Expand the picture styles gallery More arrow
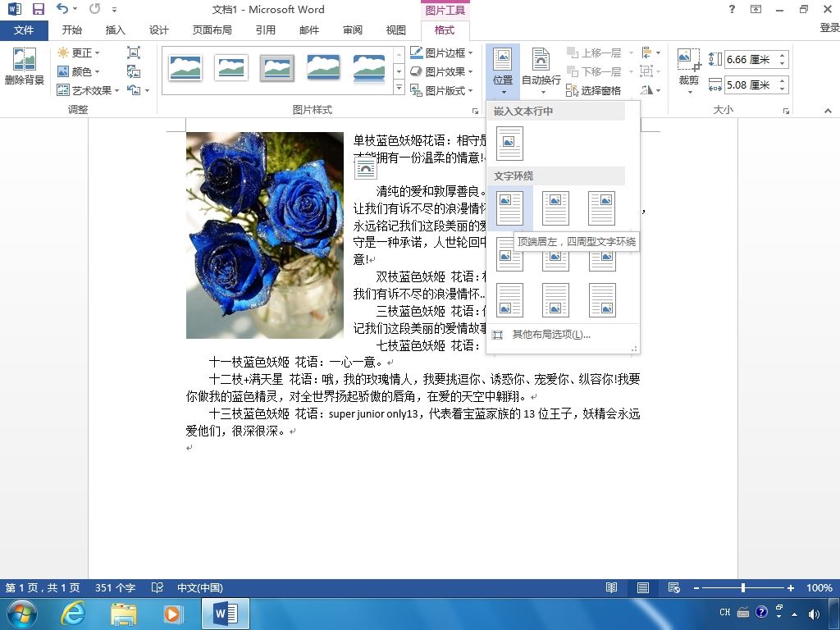Viewport: 840px width, 630px height. click(399, 87)
